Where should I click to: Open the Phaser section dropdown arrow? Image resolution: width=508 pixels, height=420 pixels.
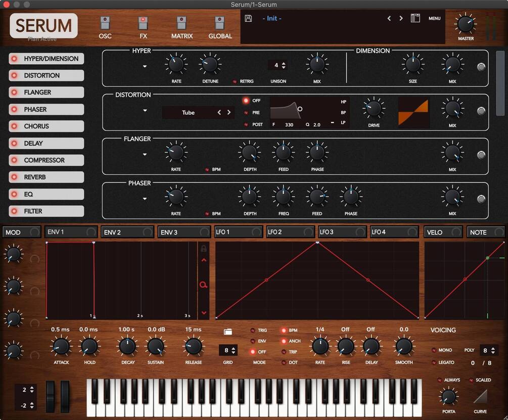pos(145,199)
